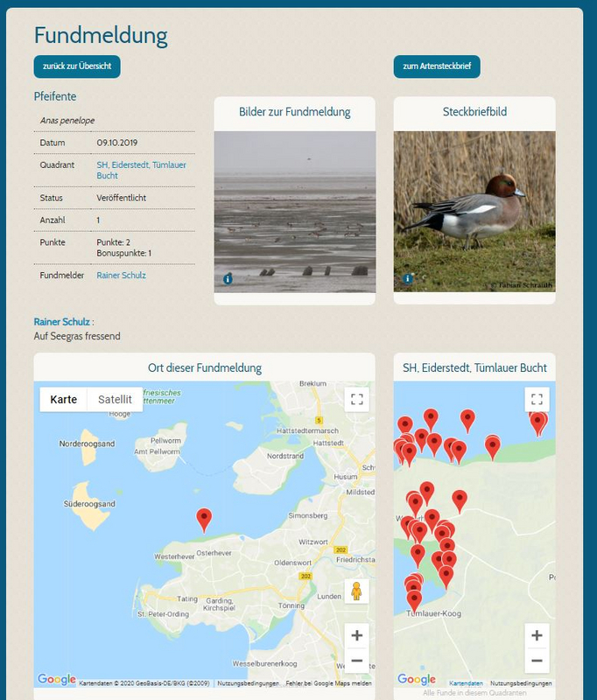Open Rainer Schulz link in the Fundmelder row
597x700 pixels.
point(121,276)
